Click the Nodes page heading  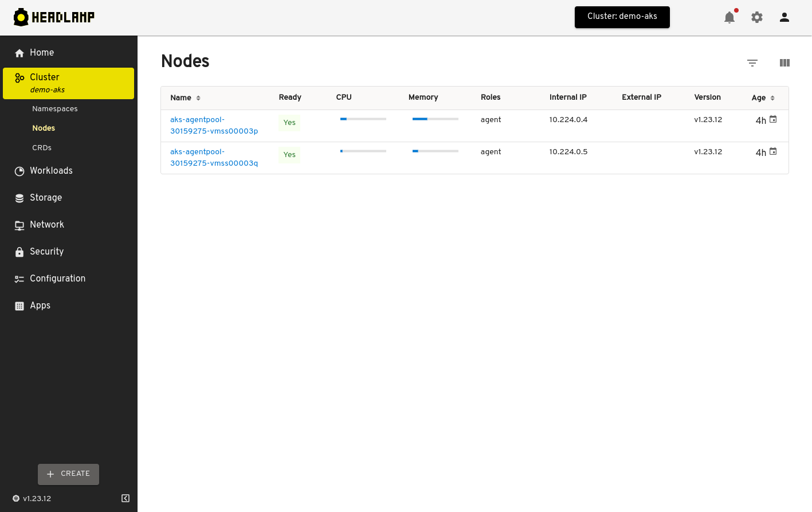click(185, 61)
